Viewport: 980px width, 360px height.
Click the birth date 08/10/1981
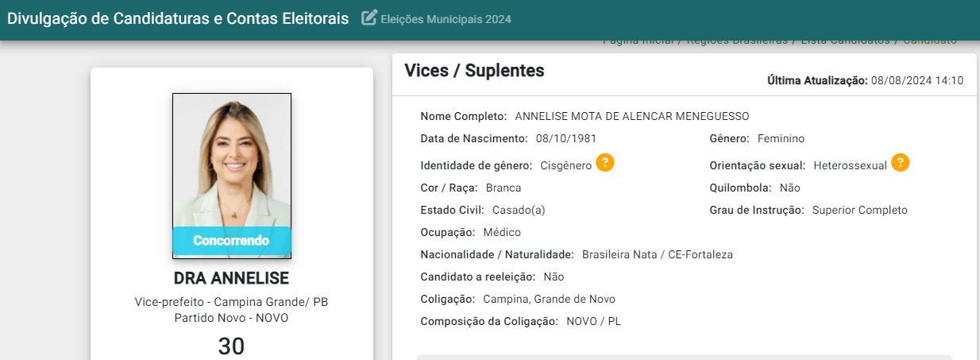coord(565,138)
